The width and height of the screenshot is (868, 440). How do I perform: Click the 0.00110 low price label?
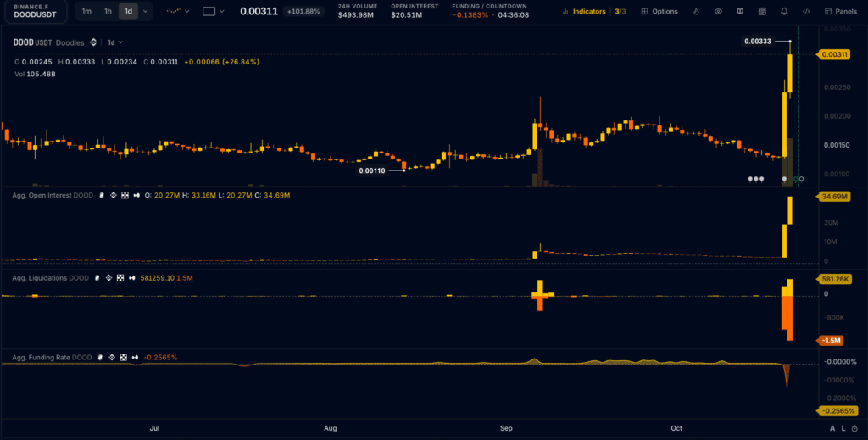coord(372,170)
